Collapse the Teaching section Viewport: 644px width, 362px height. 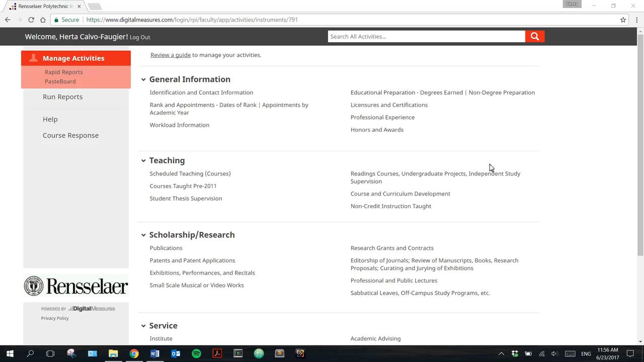143,160
